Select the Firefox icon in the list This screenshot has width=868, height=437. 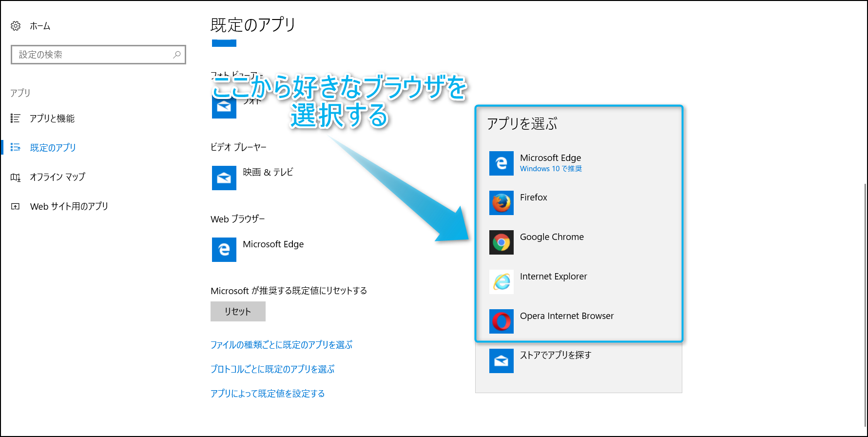click(x=501, y=203)
